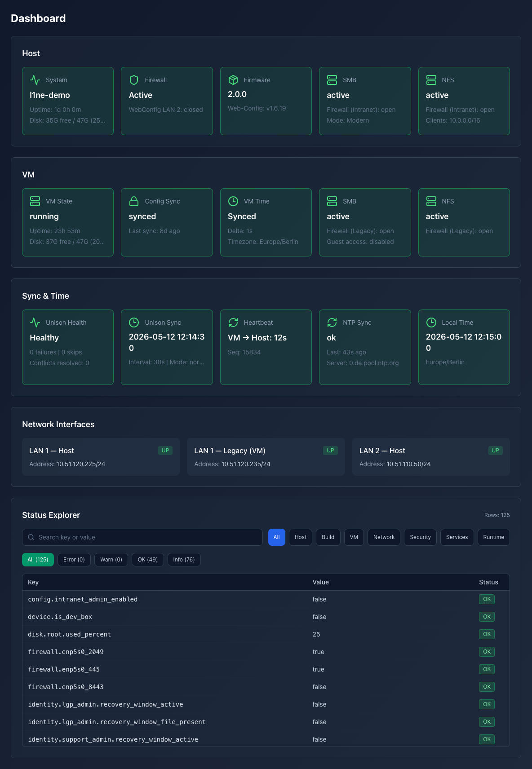This screenshot has width=532, height=769.
Task: Select row firewall.enp5s0_445
Action: point(266,669)
